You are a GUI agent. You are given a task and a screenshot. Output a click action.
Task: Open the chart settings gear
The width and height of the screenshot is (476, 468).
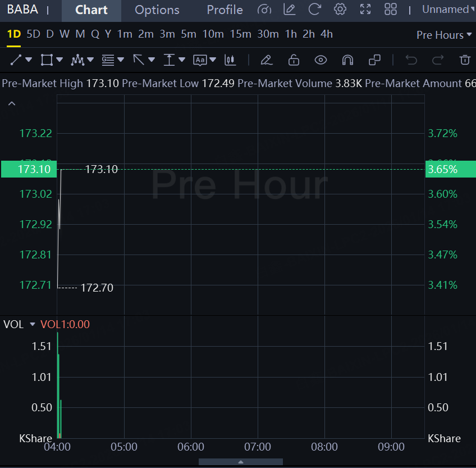[340, 10]
